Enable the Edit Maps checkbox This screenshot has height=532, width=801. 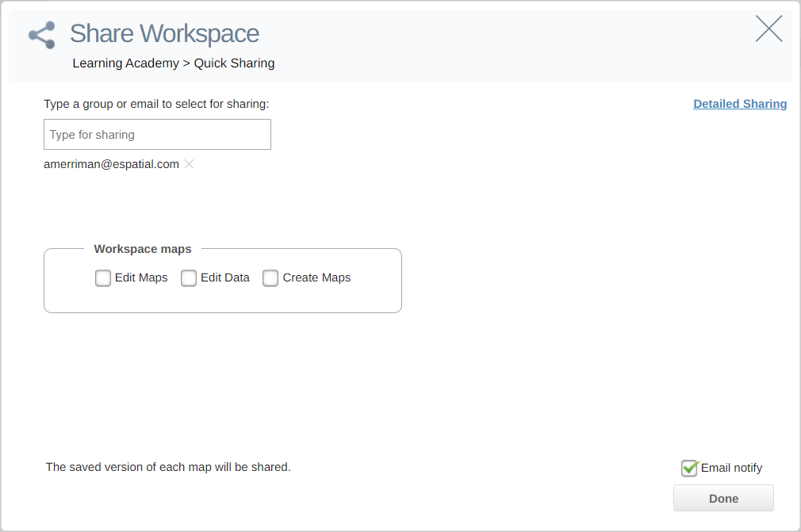click(102, 278)
